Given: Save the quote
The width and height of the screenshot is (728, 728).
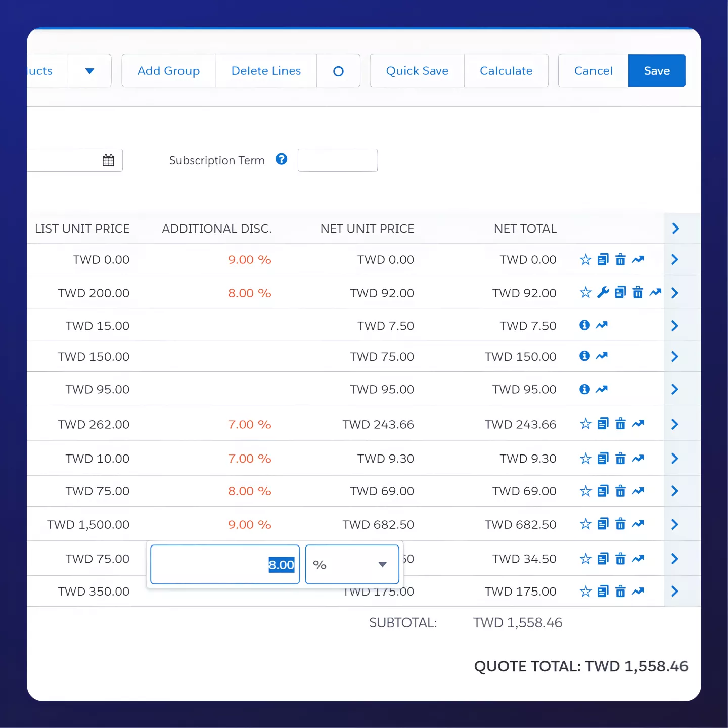Looking at the screenshot, I should click(x=656, y=71).
